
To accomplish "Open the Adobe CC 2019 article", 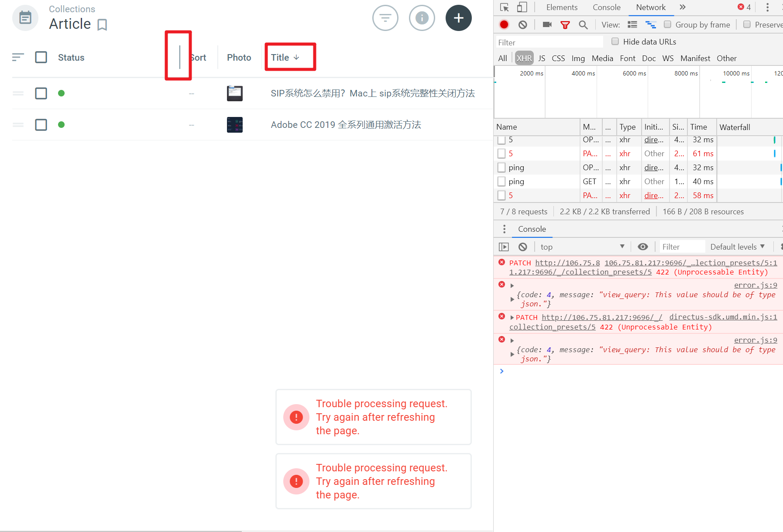I will (345, 125).
